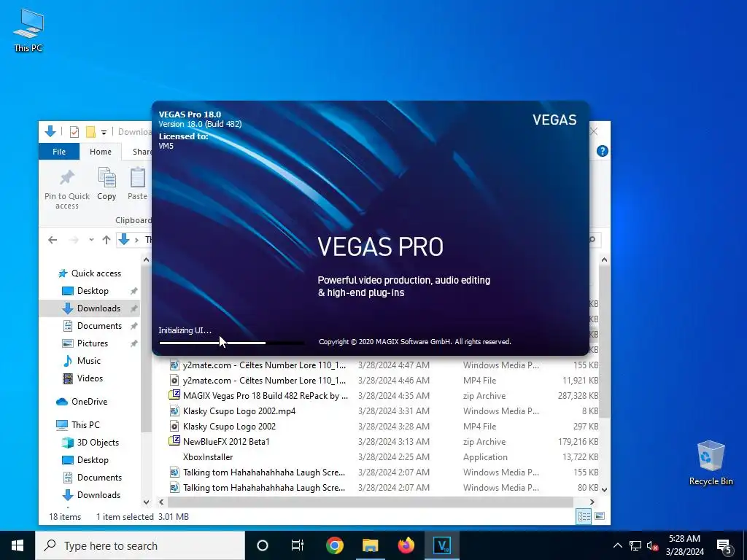
Task: Select NewBlueFX 2012 Beta1 archive
Action: [x=384, y=441]
